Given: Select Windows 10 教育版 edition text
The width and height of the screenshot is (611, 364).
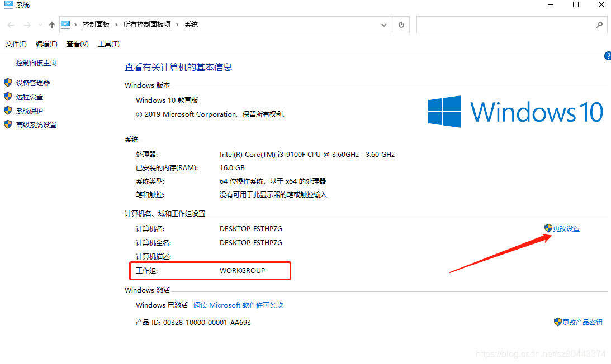Looking at the screenshot, I should coord(167,100).
